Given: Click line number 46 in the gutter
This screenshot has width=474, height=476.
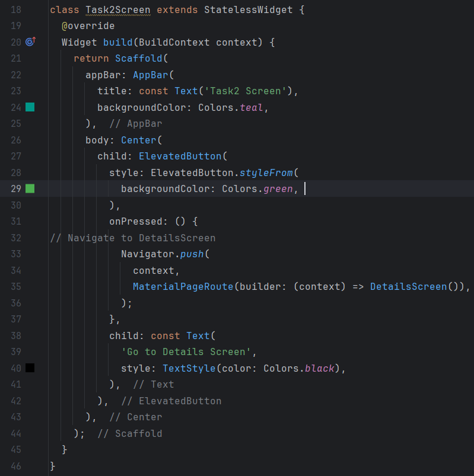Looking at the screenshot, I should (16, 466).
